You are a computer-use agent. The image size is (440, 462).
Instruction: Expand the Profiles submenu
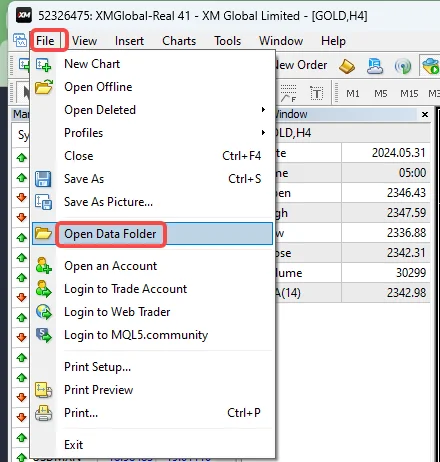(152, 133)
